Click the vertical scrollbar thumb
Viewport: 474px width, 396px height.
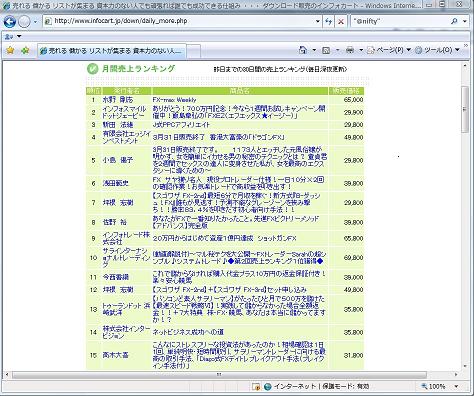click(x=465, y=109)
